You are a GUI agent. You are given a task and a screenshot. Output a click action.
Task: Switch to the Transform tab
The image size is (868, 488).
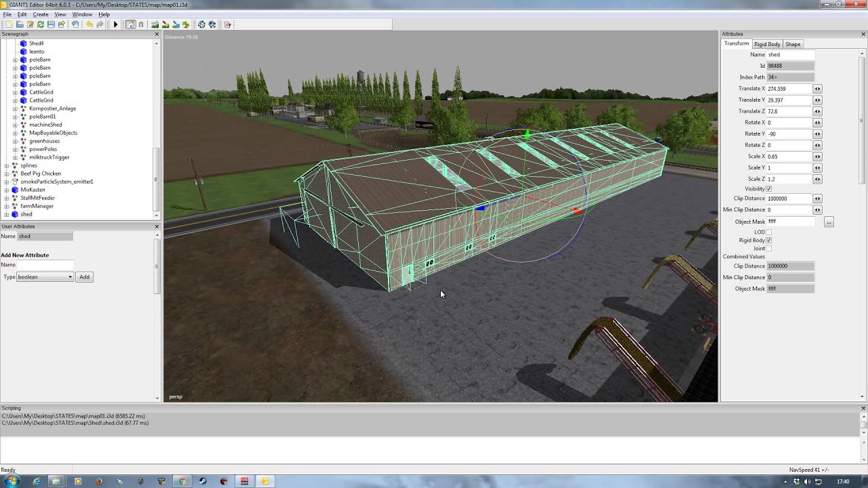pyautogui.click(x=736, y=43)
